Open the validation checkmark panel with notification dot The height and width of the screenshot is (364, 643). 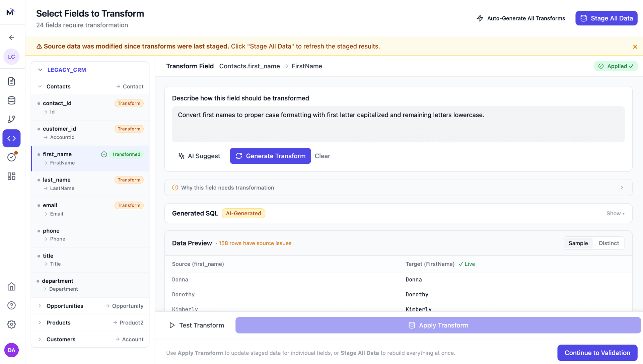point(11,157)
